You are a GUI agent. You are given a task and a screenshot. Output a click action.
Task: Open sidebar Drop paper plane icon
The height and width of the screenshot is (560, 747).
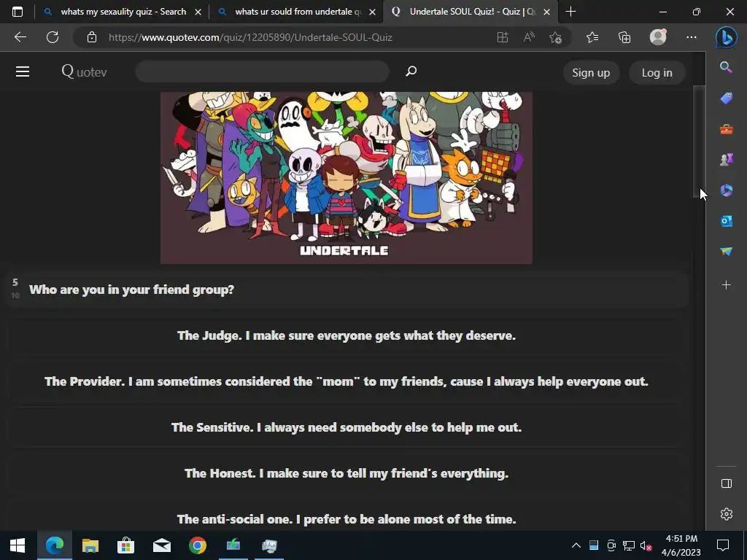pos(726,252)
